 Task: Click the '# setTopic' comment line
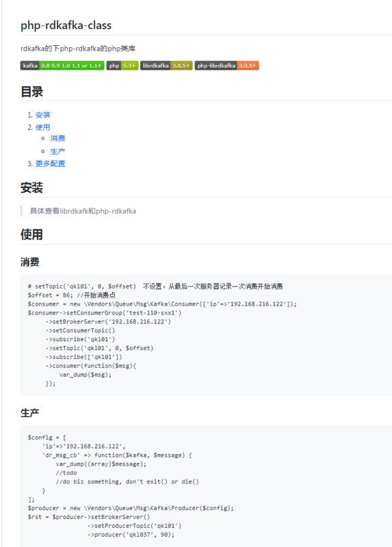coord(156,286)
